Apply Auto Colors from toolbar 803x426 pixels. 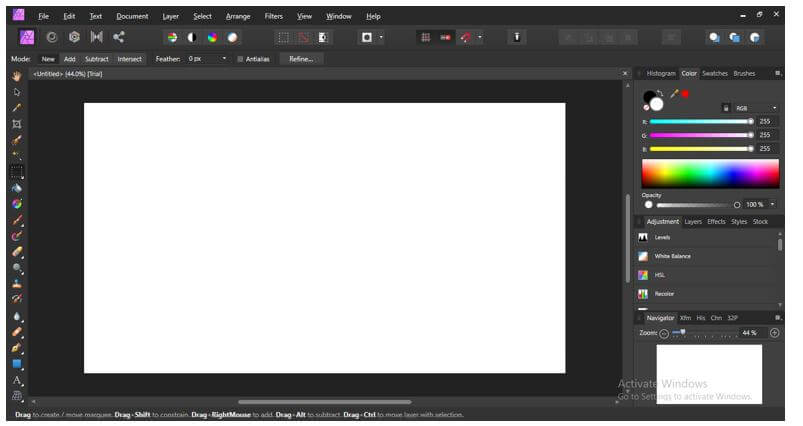point(212,37)
